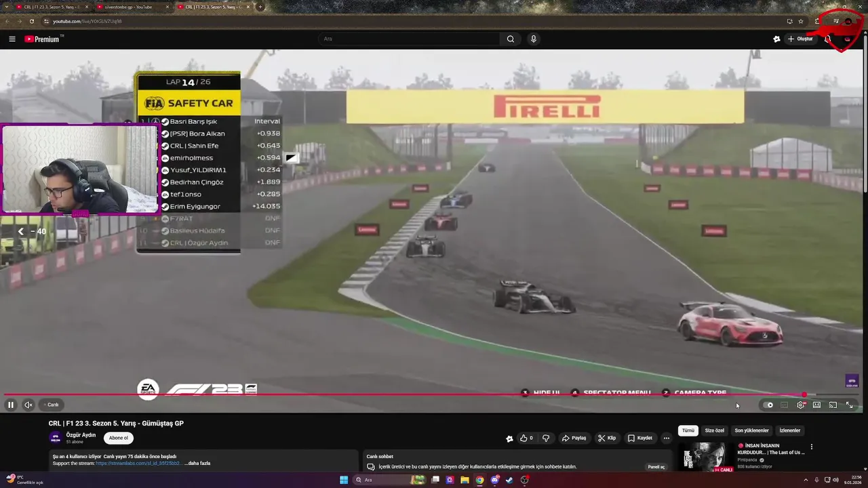Viewport: 868px width, 488px height.
Task: Start voice search with the microphone
Action: [x=534, y=39]
